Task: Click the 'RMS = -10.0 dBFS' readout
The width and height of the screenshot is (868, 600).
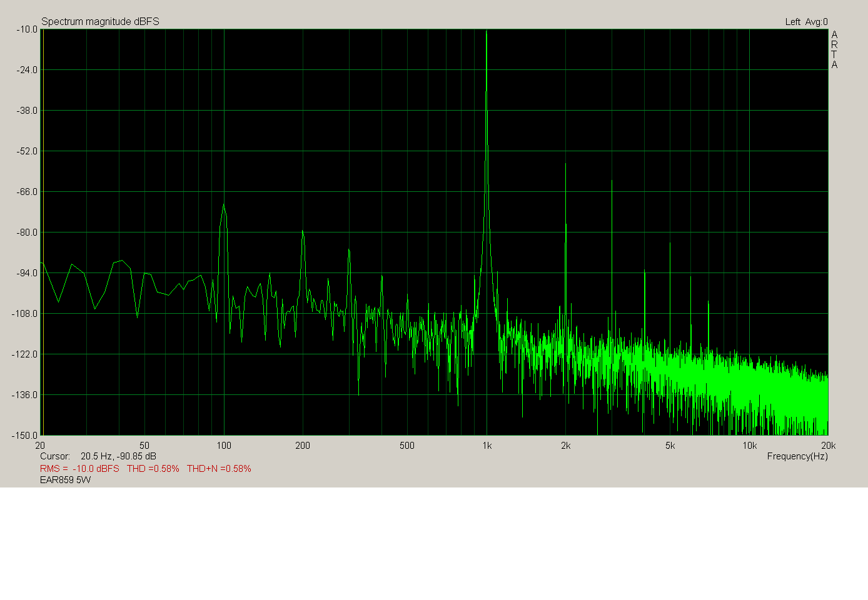Action: 79,469
